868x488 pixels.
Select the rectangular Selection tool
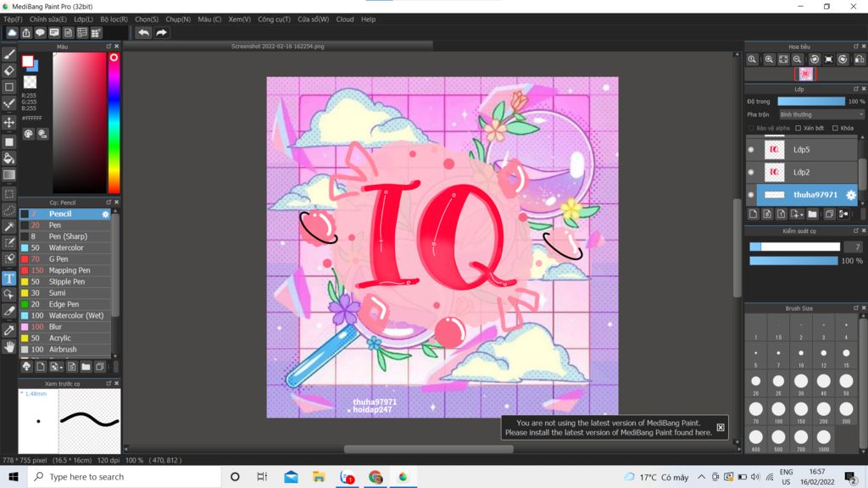click(8, 194)
